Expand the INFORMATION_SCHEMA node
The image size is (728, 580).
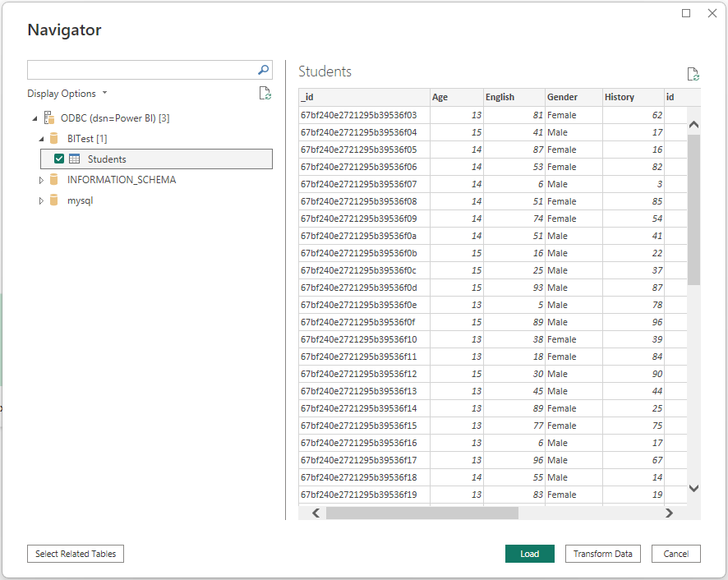(41, 179)
